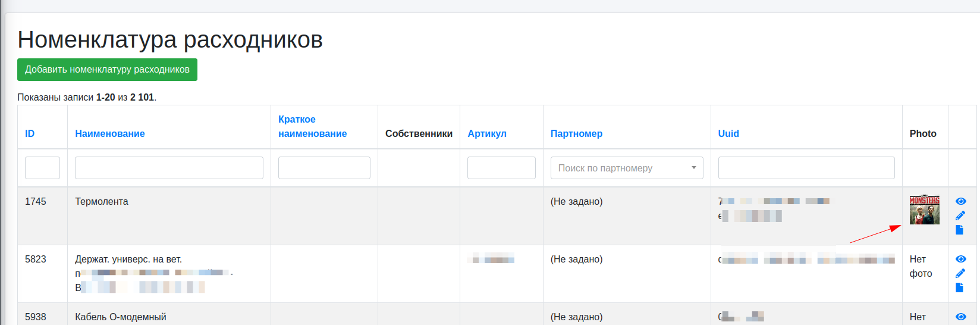Sort table by ID column
This screenshot has height=325, width=980.
30,134
